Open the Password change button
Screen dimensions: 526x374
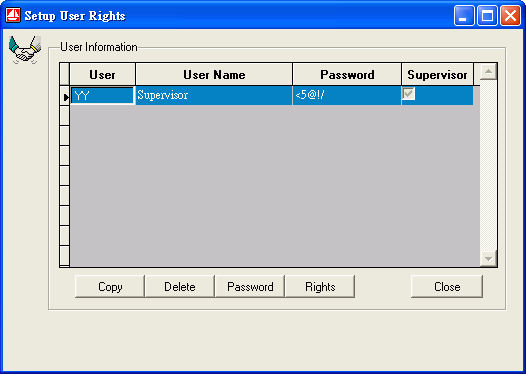250,286
